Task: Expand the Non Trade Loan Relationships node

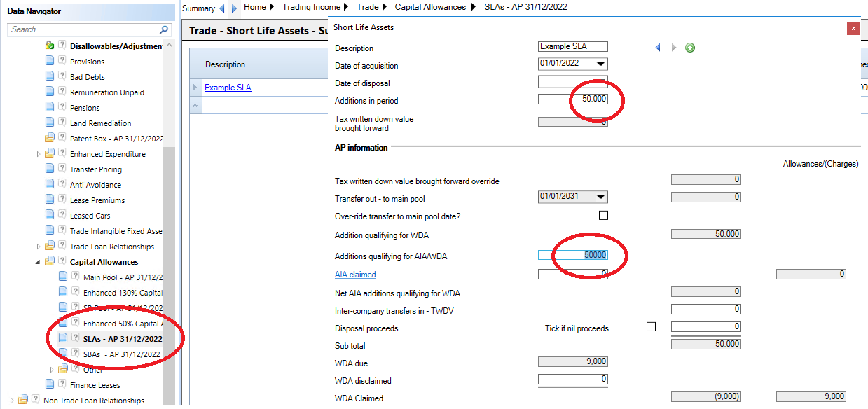Action: pos(12,401)
